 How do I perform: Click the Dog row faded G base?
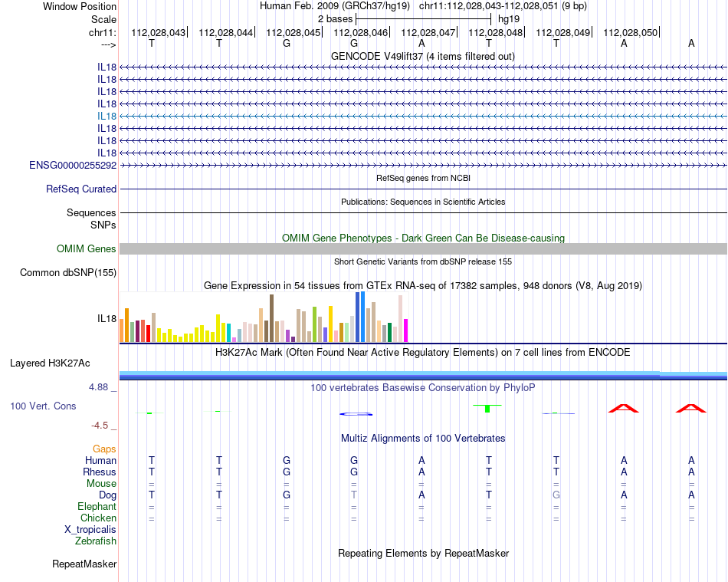tap(556, 495)
